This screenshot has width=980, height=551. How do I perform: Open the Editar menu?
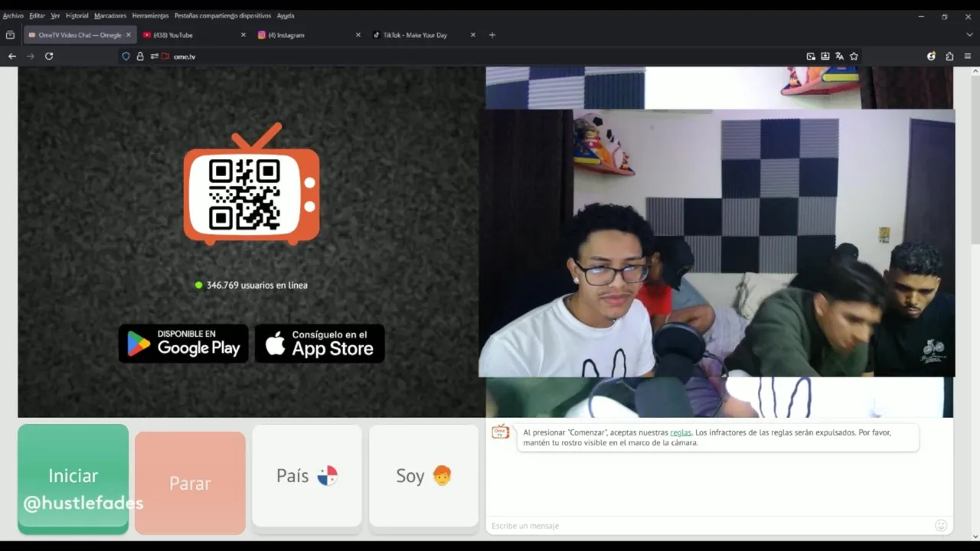[x=37, y=15]
